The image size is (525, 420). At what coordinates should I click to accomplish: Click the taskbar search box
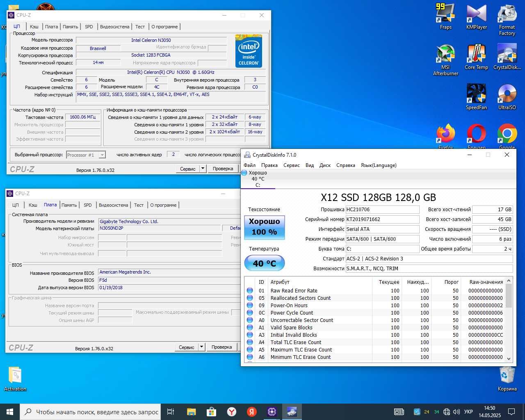point(90,412)
